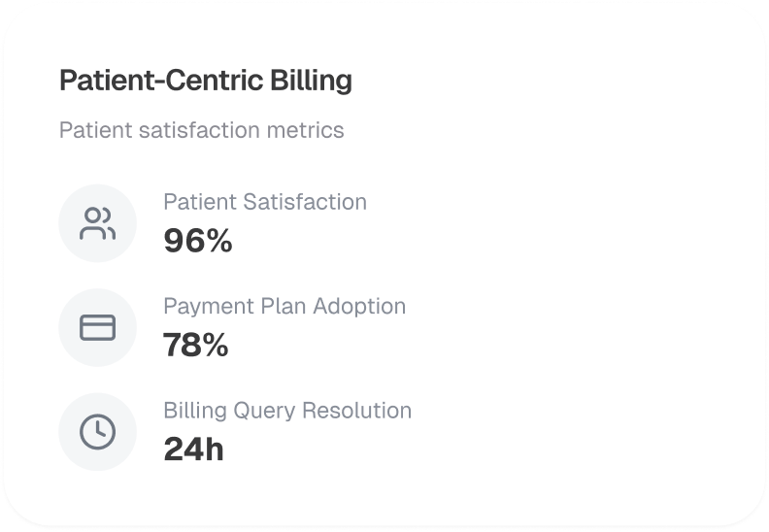Open the Payment Plan Adoption label

[x=284, y=306]
